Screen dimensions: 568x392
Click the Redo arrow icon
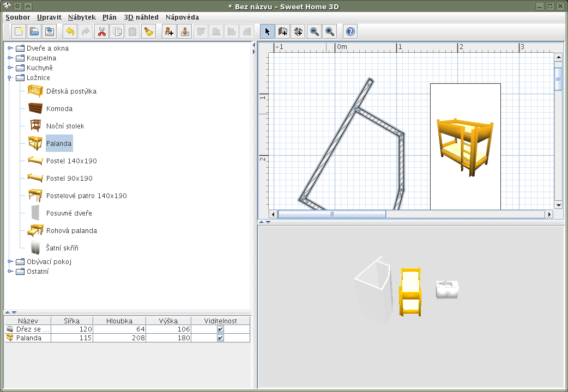pos(86,32)
